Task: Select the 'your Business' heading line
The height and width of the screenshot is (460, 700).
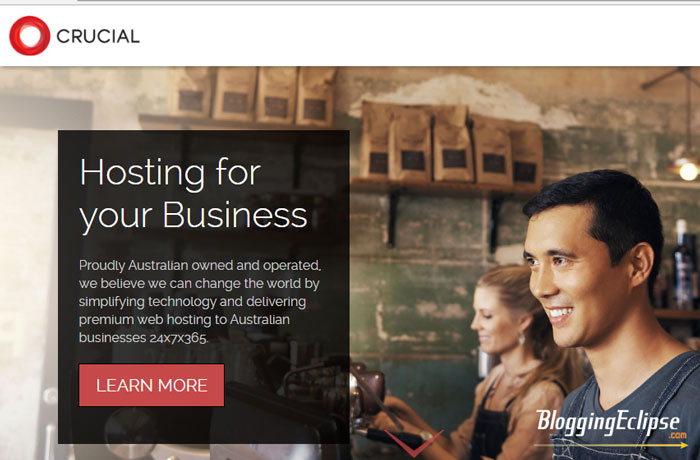Action: point(193,216)
